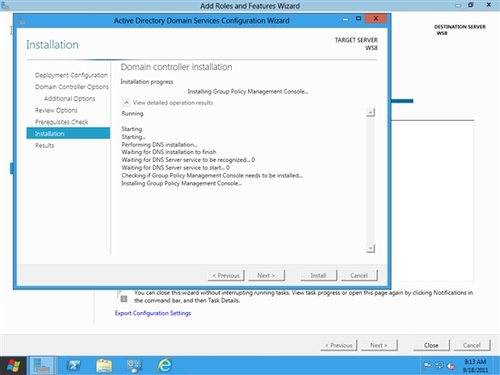Open Export Configuration Settings link
This screenshot has width=500, height=375.
153,313
